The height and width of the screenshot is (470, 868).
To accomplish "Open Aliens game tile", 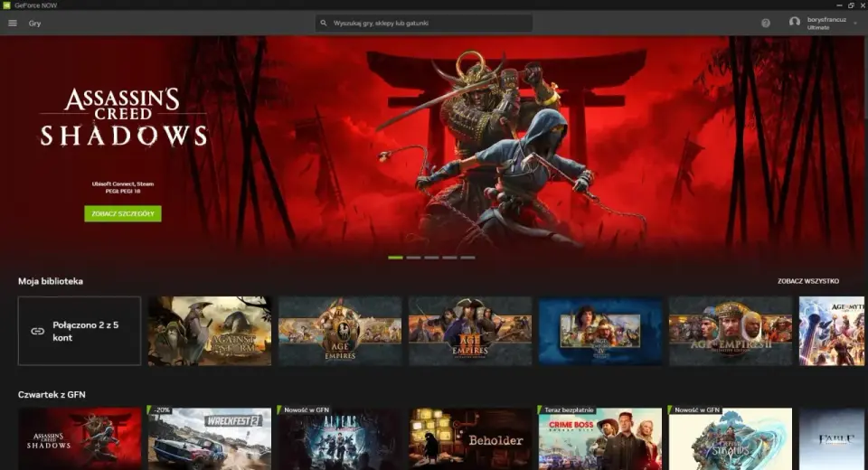I will 340,439.
